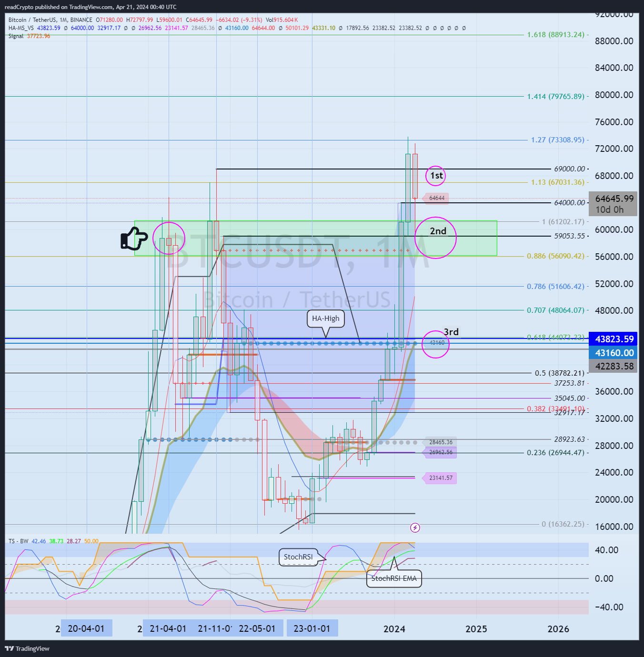
Task: Click the 0.5 (38782.21) Fibonacci label
Action: (x=559, y=373)
